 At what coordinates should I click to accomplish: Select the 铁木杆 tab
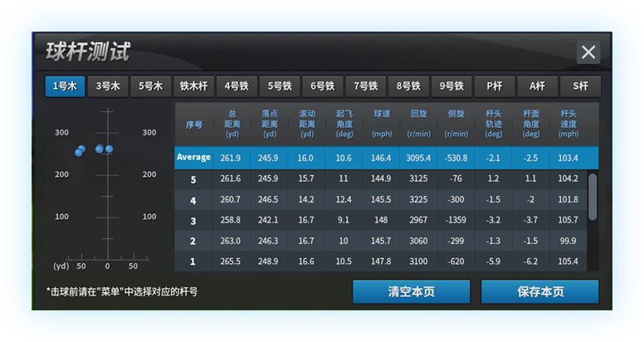194,86
